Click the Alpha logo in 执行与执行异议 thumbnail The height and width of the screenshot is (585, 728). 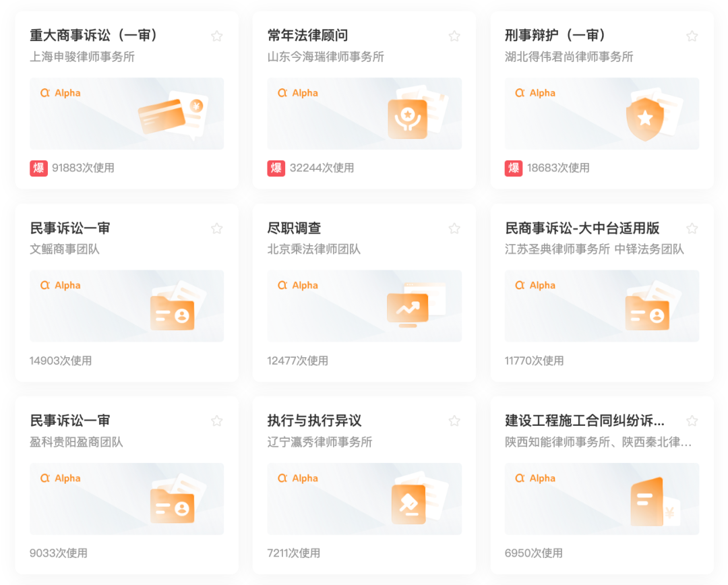(x=298, y=478)
